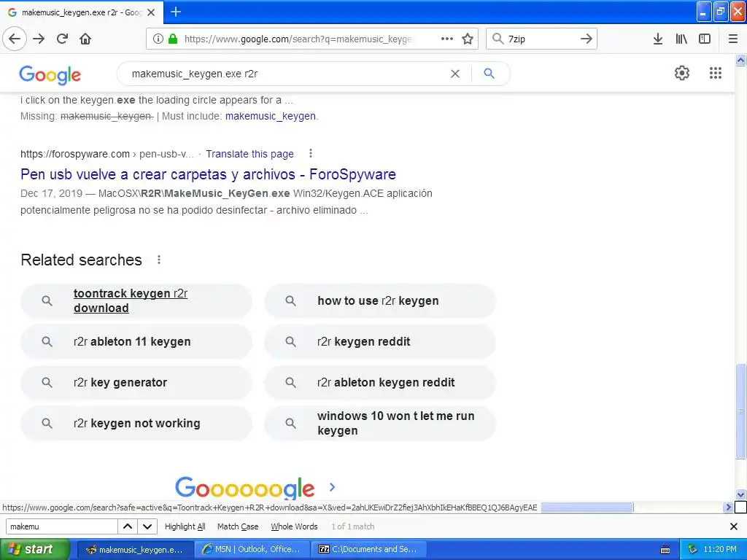
Task: Toggle Match Case in find bar
Action: pos(238,526)
